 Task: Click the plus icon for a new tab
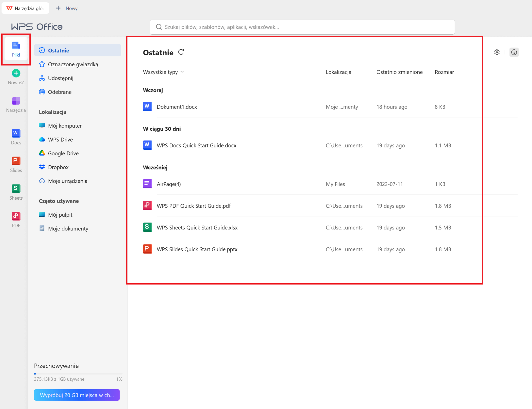(x=58, y=8)
